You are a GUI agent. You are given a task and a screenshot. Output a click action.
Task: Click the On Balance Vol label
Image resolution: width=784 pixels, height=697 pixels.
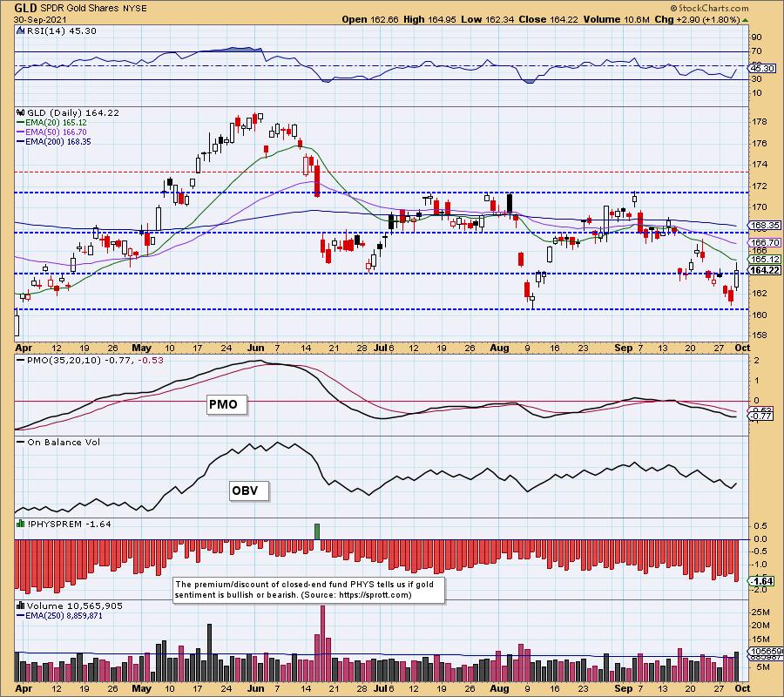point(63,442)
